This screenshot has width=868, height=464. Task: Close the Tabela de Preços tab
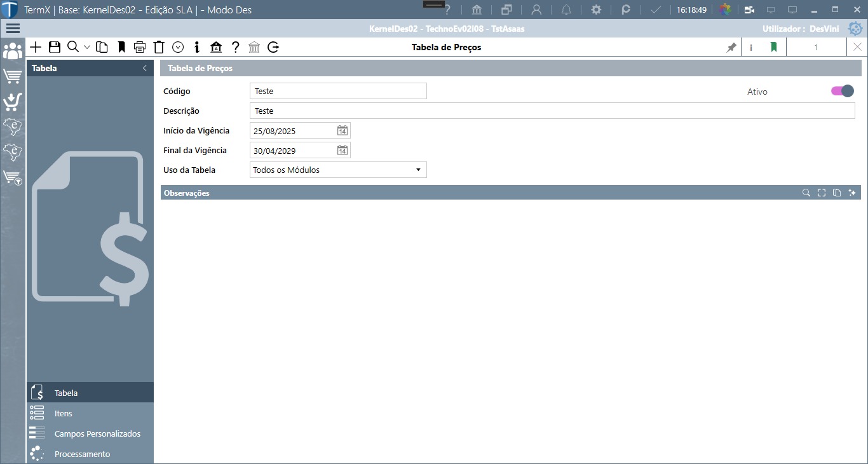pos(857,47)
